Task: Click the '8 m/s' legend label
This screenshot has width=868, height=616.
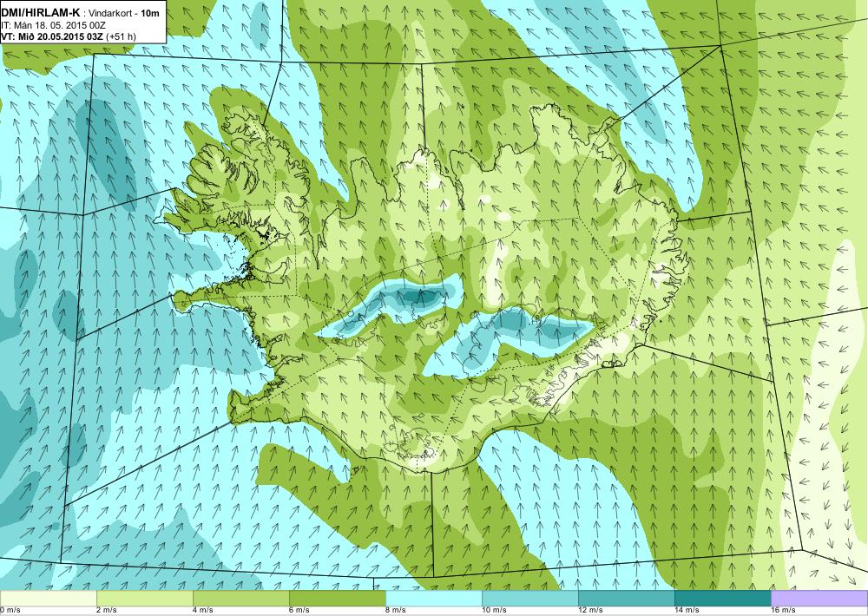Action: tap(395, 611)
